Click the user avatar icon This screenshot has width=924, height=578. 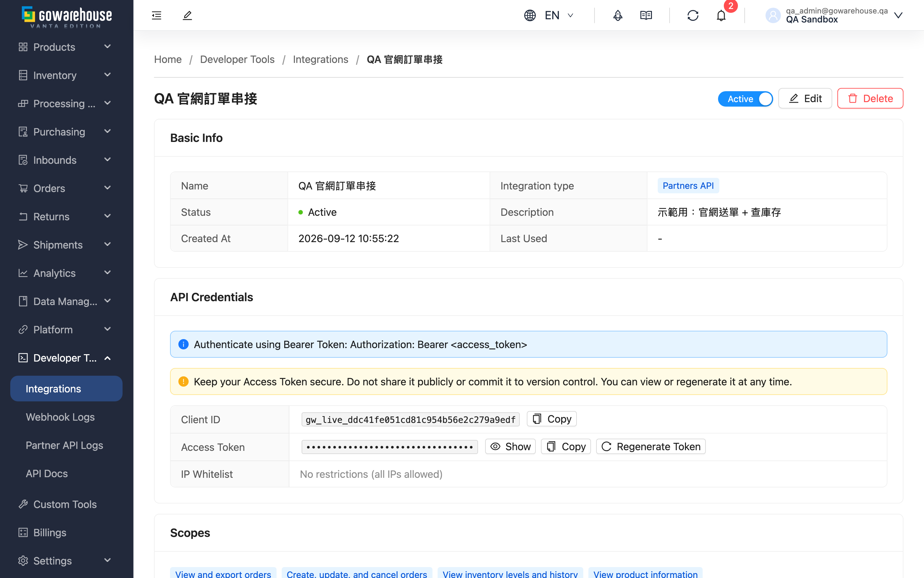(x=773, y=15)
